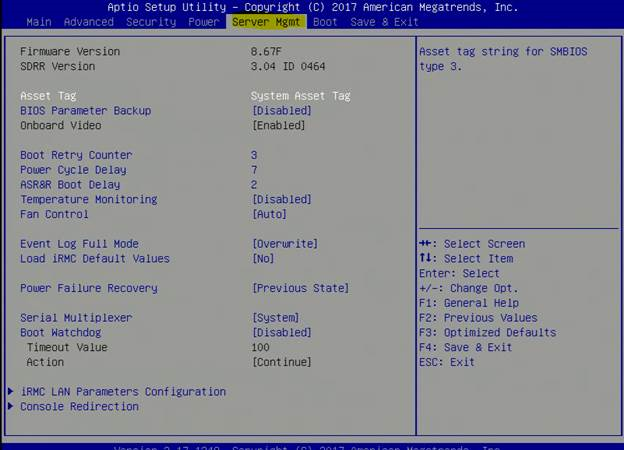Select the Boot Retry Counter value

pyautogui.click(x=254, y=155)
